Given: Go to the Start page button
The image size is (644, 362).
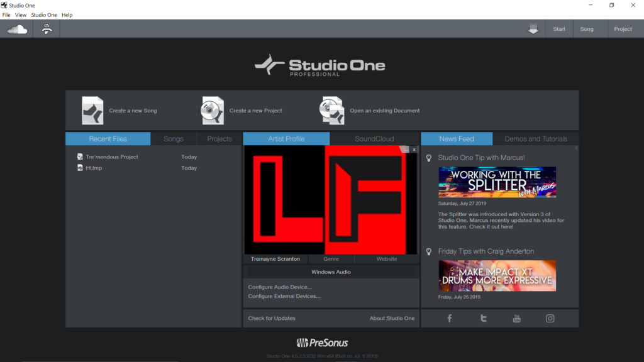Looking at the screenshot, I should tap(559, 29).
